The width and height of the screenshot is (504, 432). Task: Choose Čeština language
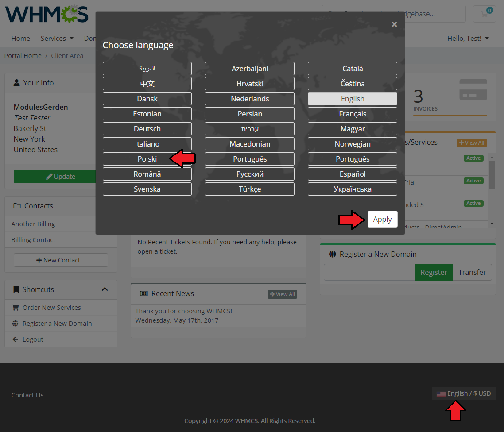(x=353, y=84)
